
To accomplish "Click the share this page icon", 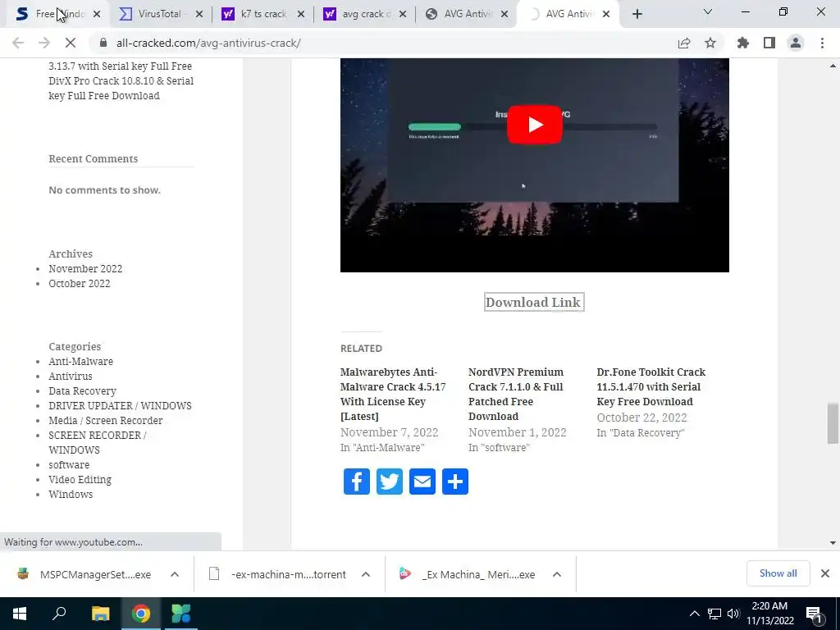I will coord(684,43).
